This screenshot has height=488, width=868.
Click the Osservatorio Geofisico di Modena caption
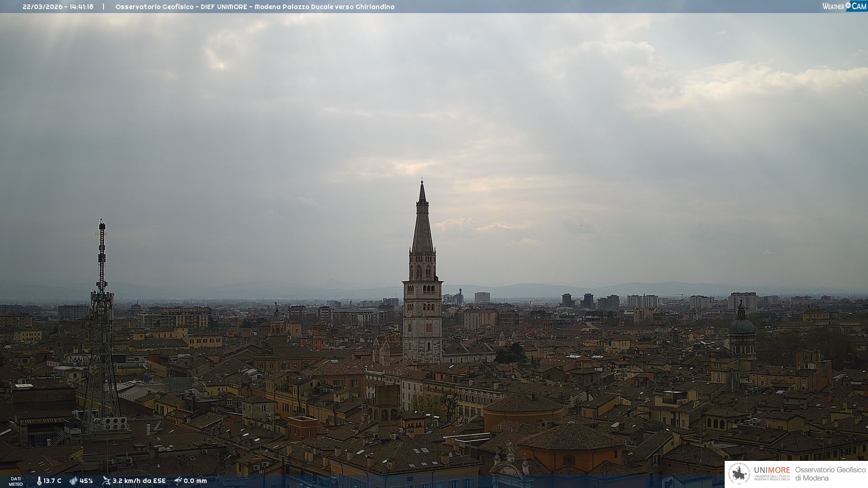pos(830,474)
